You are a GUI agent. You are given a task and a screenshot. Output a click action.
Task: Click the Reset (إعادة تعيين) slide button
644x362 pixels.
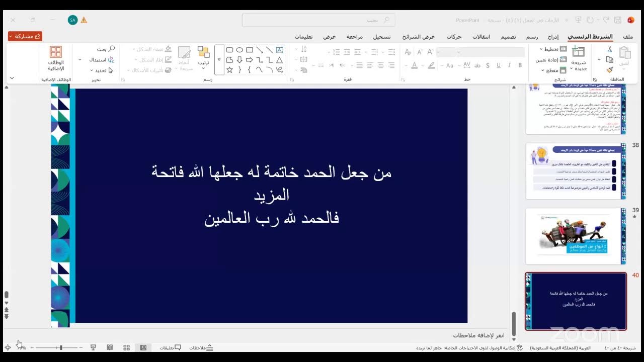pos(551,60)
